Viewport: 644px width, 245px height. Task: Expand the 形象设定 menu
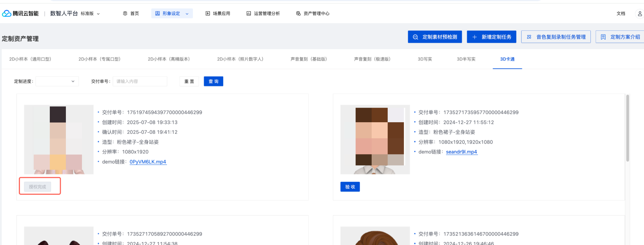[172, 13]
